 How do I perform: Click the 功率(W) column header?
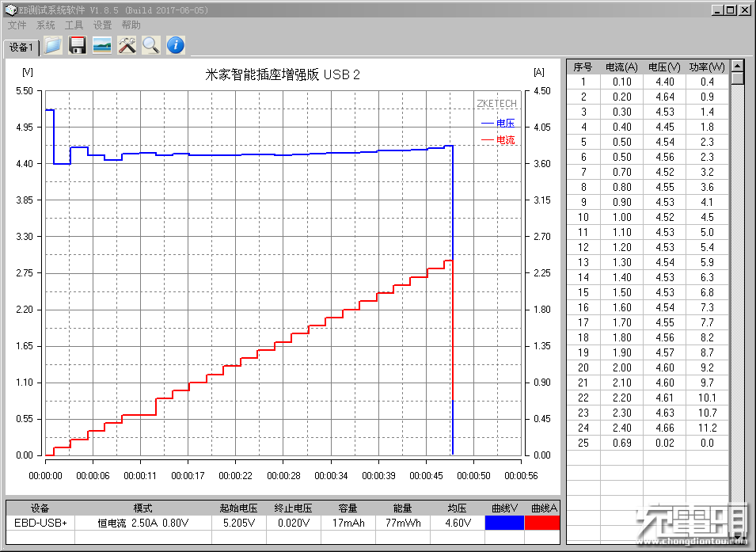[707, 67]
